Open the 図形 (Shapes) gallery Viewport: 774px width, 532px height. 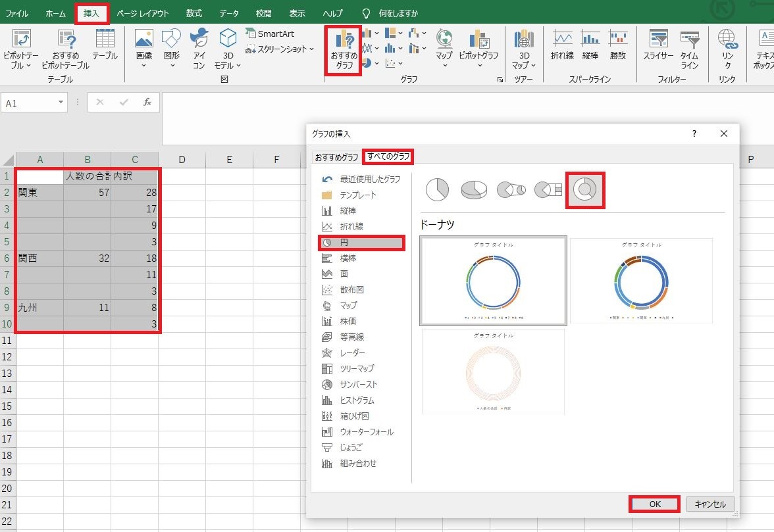[x=172, y=49]
